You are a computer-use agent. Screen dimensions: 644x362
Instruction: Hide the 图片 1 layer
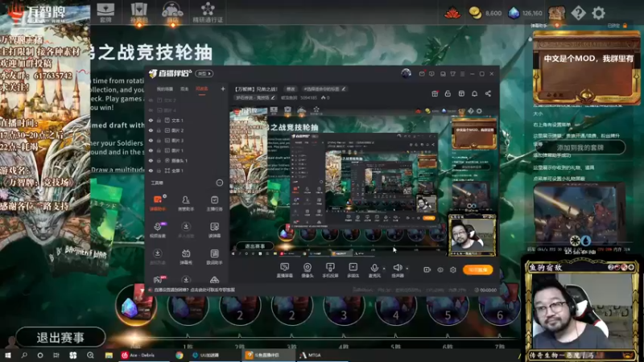point(151,150)
